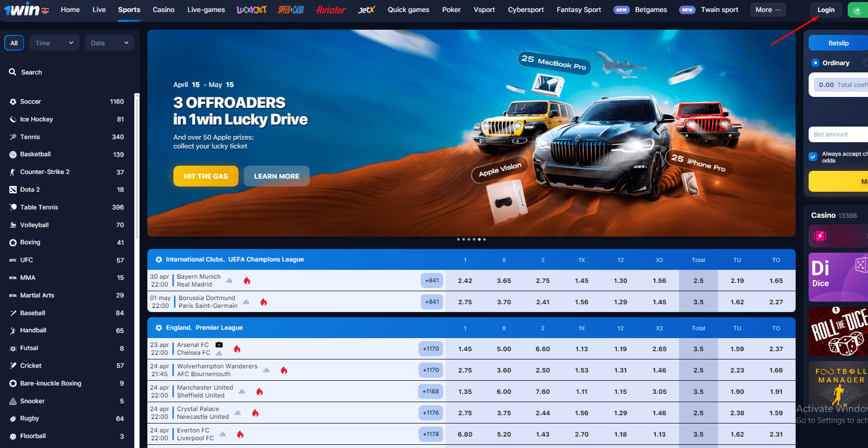868x448 pixels.
Task: Open the Casino tab
Action: [x=163, y=10]
